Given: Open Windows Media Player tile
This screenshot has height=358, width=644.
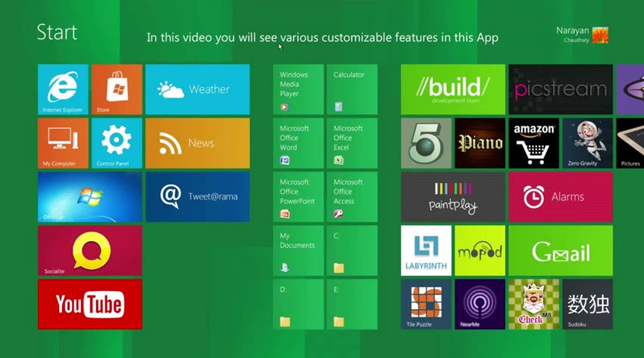Looking at the screenshot, I should tap(298, 89).
